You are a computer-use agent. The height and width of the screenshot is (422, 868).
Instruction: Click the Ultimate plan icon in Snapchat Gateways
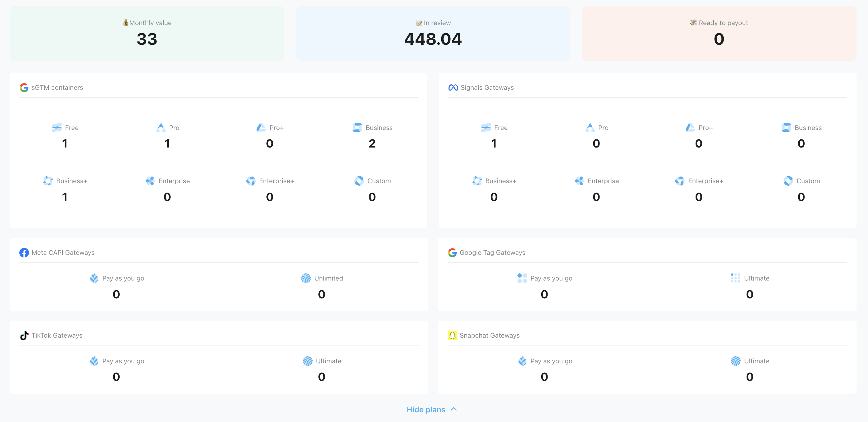tap(736, 361)
